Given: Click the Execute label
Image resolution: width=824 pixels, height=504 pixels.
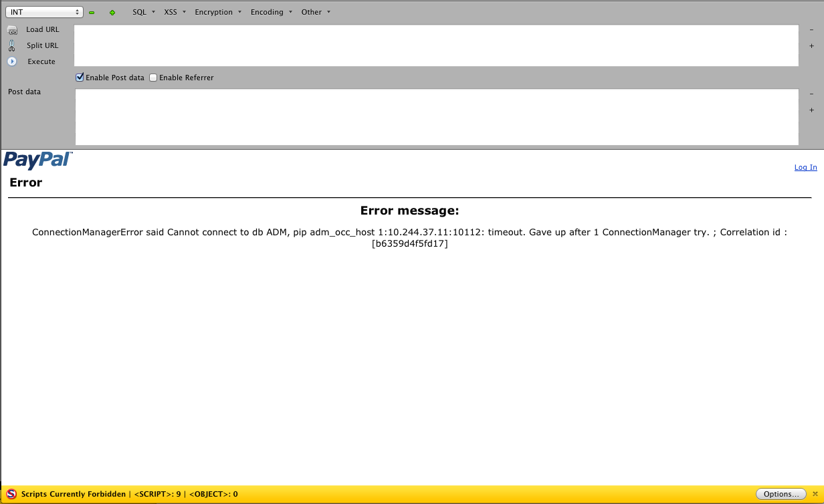Looking at the screenshot, I should click(x=41, y=61).
